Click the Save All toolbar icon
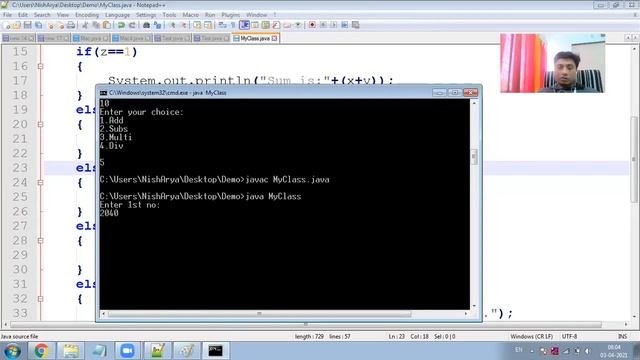 38,25
